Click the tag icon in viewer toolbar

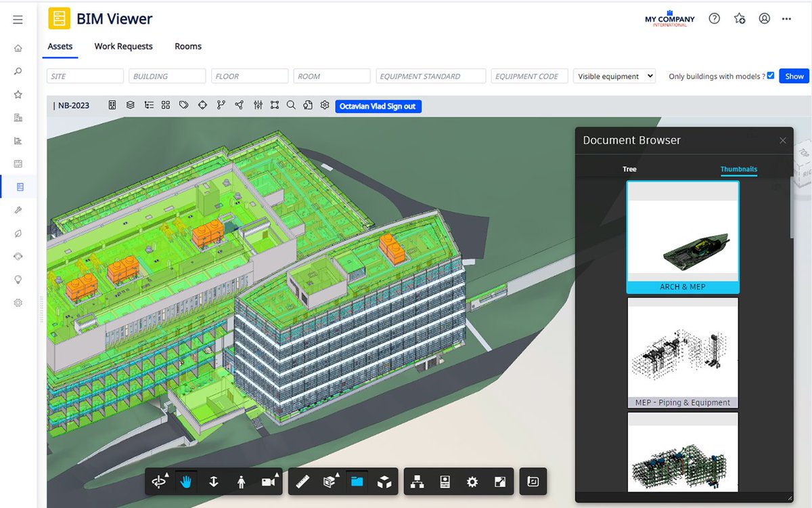tap(184, 106)
